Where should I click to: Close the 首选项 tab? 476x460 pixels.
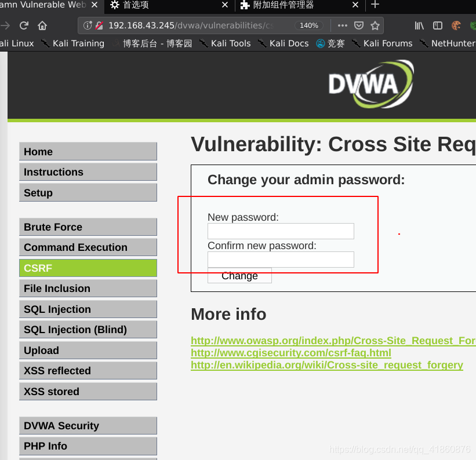tap(225, 5)
